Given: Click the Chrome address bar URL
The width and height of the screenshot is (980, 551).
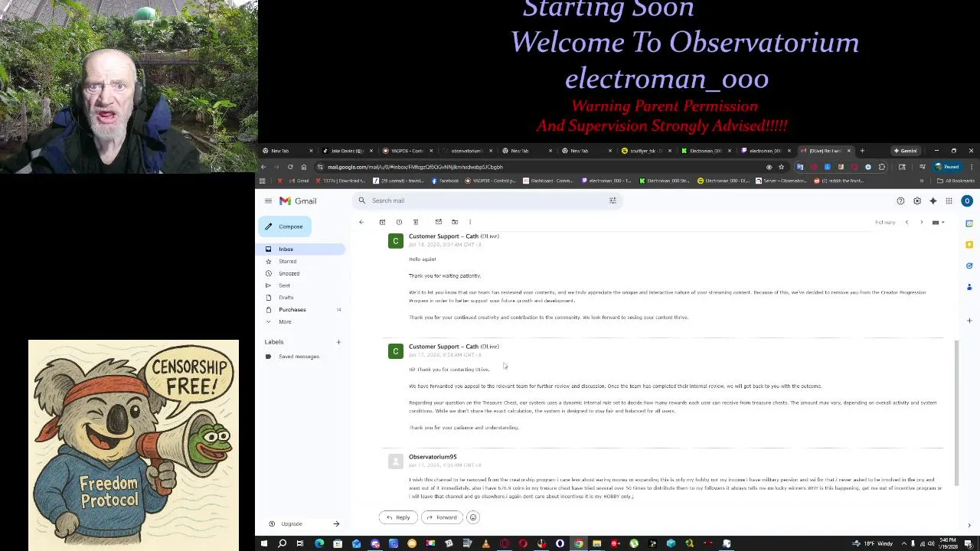Looking at the screenshot, I should pos(415,167).
